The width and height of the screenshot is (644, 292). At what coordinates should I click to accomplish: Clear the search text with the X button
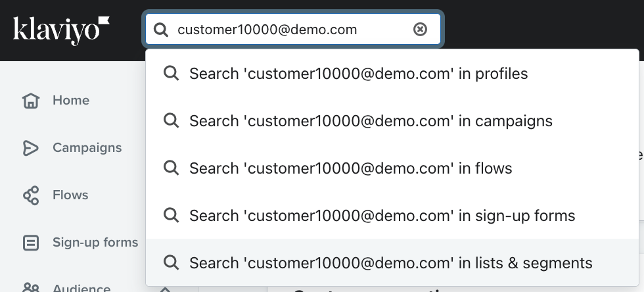(420, 29)
